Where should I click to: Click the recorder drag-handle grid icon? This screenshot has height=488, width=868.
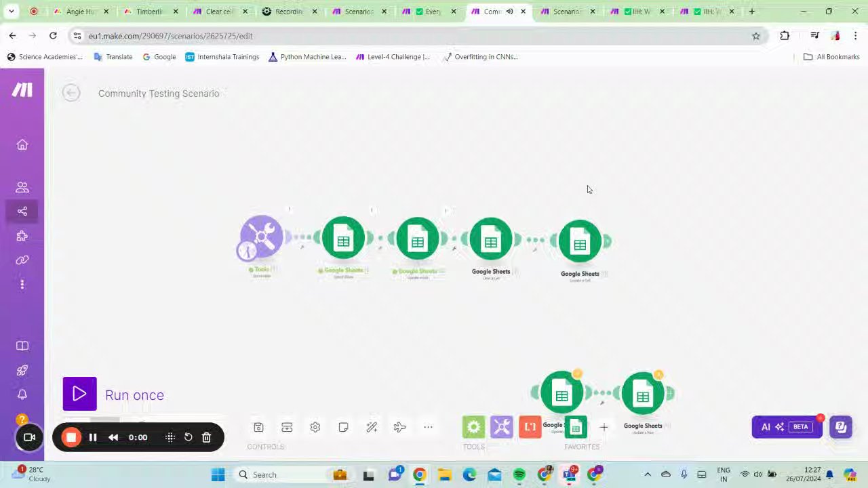(x=170, y=437)
